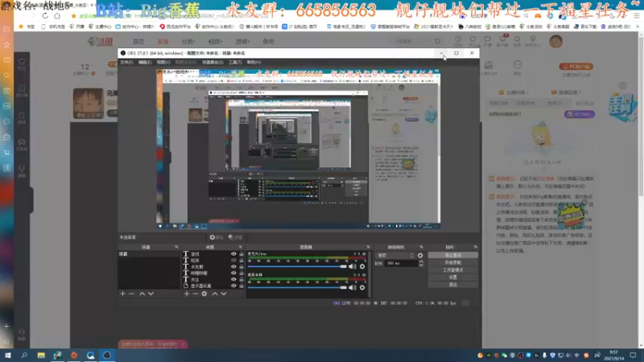Open source properties gear in Sources panel toolbar

[x=204, y=294]
